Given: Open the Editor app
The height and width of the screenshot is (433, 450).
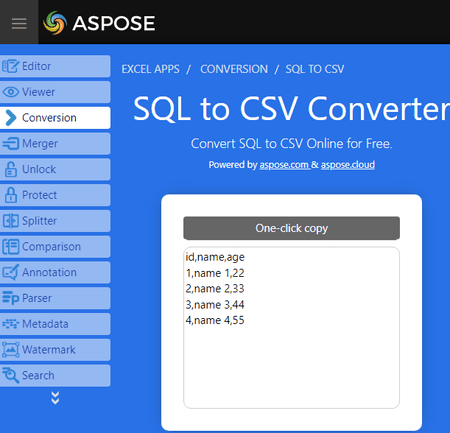Looking at the screenshot, I should (x=55, y=66).
